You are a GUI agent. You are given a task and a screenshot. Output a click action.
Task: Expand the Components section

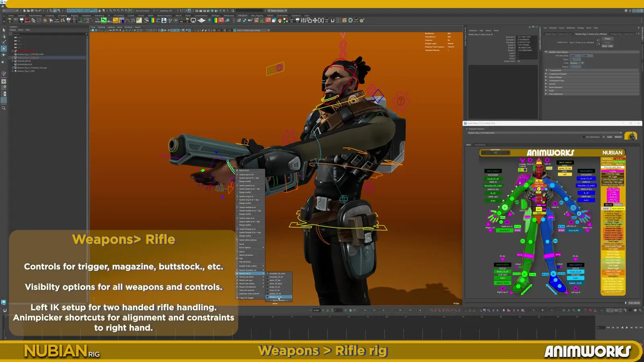[546, 70]
